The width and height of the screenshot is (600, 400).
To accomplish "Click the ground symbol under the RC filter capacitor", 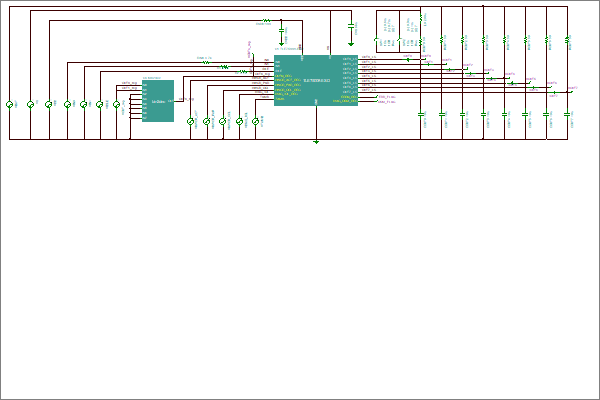I will (281, 44).
